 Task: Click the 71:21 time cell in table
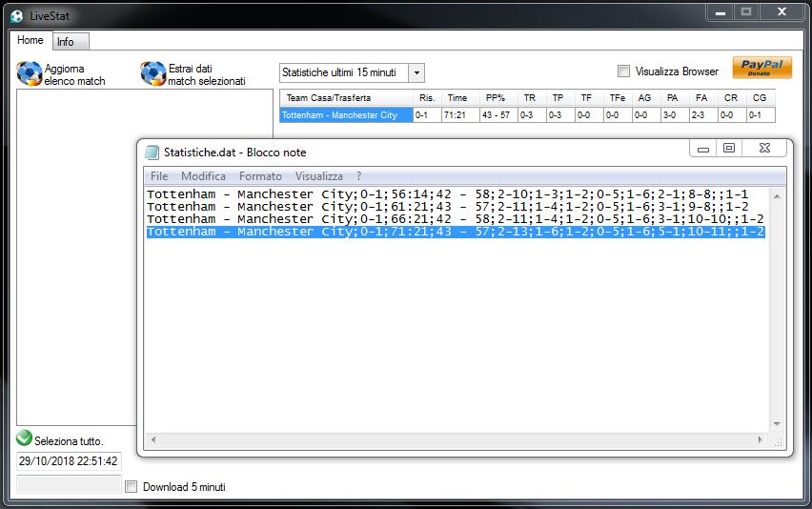coord(460,115)
